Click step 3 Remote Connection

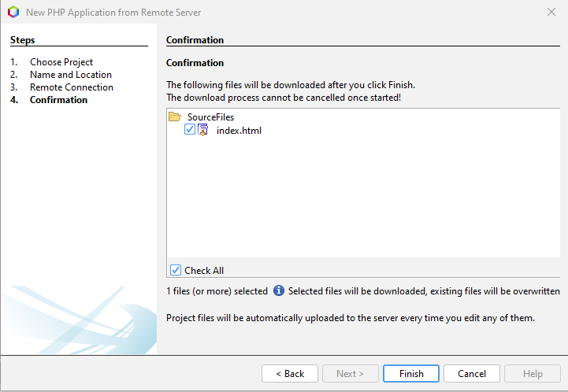[x=72, y=87]
